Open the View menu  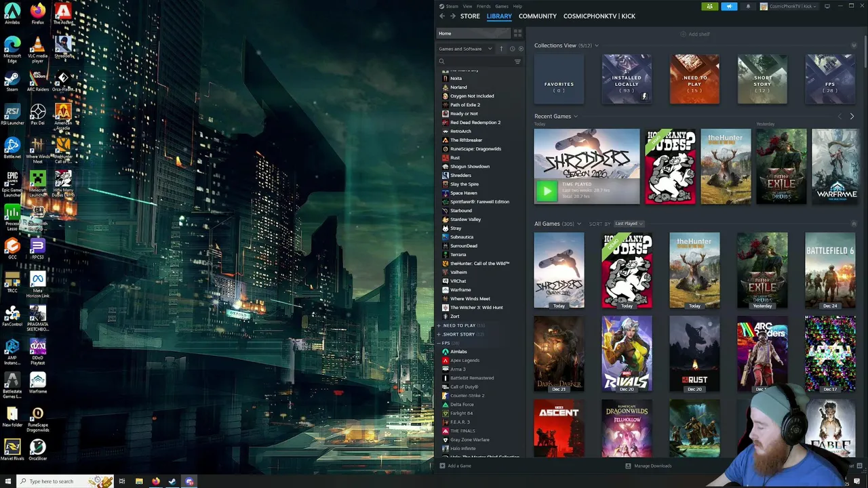tap(467, 6)
